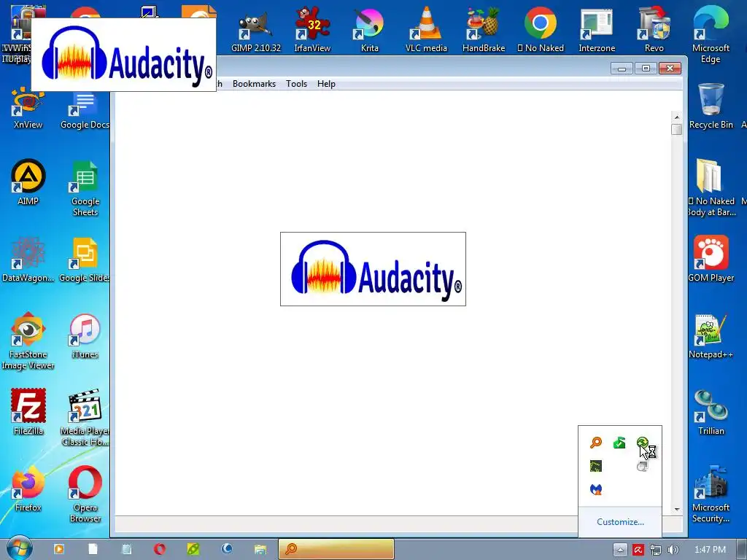Viewport: 747px width, 560px height.
Task: Toggle the hidden tray icons arrow
Action: 620,550
